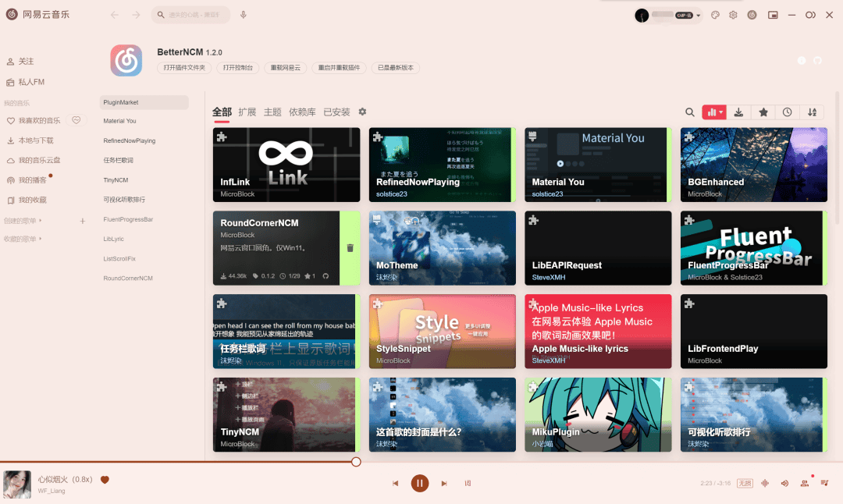Open the InfLink plugin card

pyautogui.click(x=286, y=165)
